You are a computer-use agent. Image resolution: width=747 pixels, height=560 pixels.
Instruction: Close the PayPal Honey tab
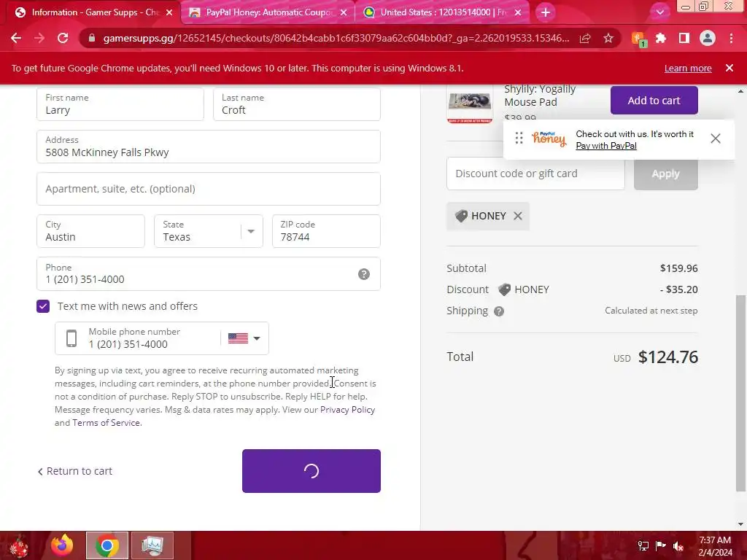pyautogui.click(x=344, y=12)
